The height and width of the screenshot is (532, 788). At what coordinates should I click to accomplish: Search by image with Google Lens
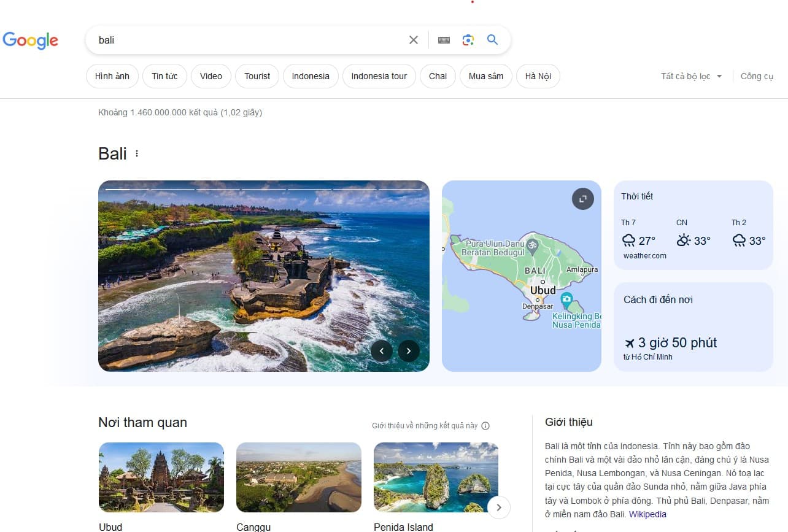pos(468,40)
